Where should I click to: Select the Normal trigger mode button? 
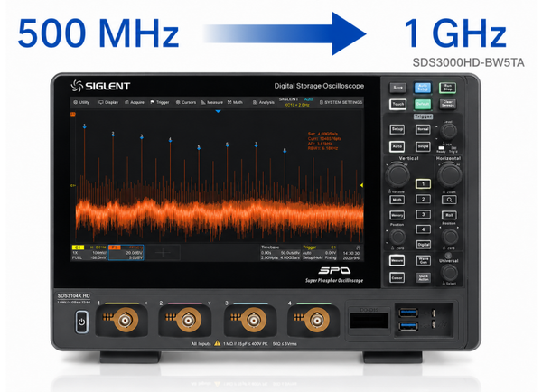pos(423,129)
